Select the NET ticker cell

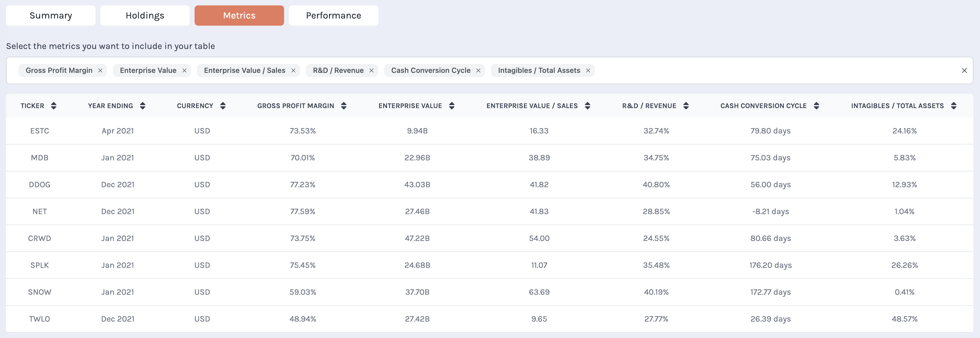(x=40, y=211)
